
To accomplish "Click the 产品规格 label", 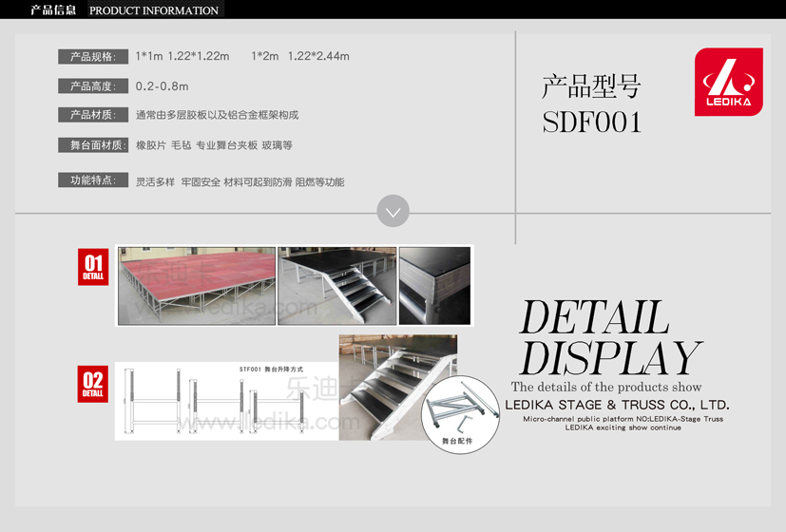I will (93, 57).
